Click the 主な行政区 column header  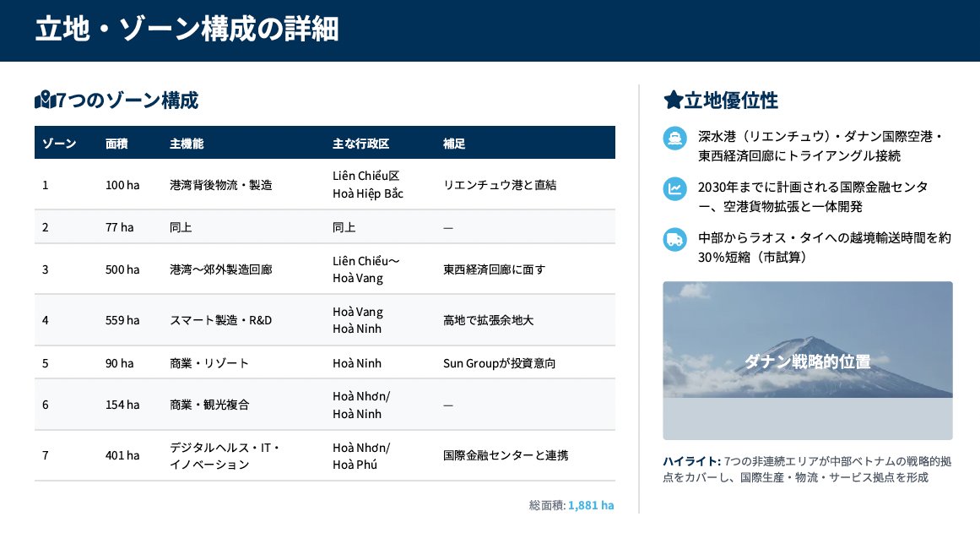360,144
